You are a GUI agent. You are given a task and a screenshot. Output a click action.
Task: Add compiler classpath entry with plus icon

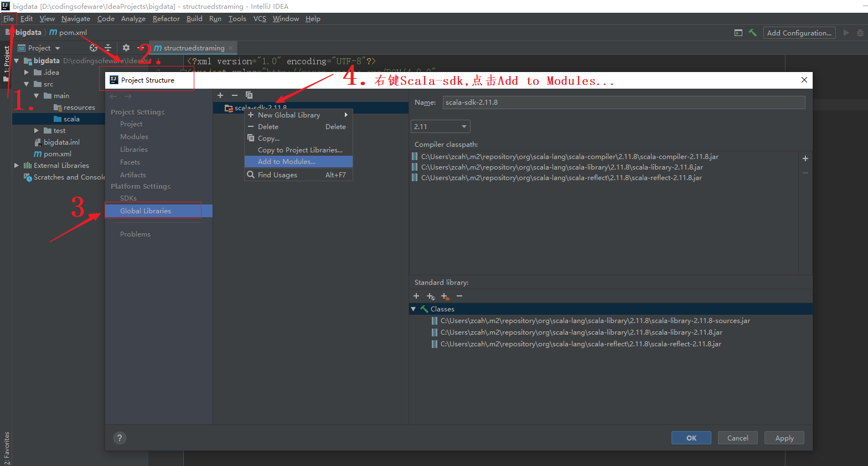[x=805, y=158]
